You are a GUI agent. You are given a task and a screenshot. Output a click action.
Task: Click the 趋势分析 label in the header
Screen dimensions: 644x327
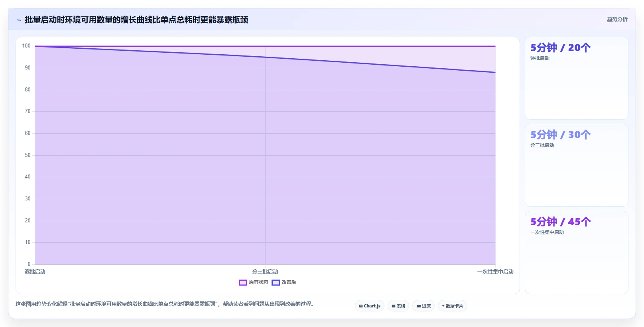pos(617,19)
